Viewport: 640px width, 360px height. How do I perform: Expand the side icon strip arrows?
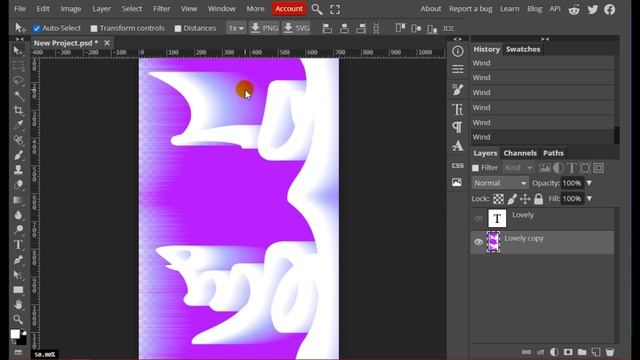point(458,39)
